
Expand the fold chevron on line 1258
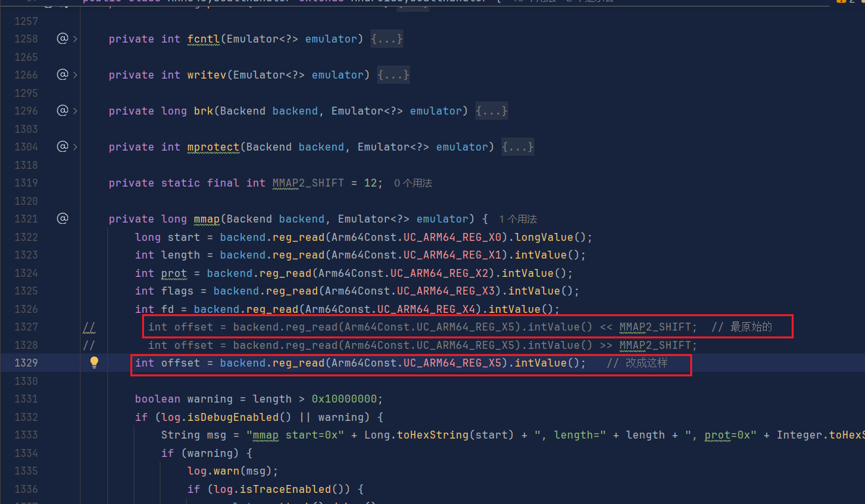75,39
